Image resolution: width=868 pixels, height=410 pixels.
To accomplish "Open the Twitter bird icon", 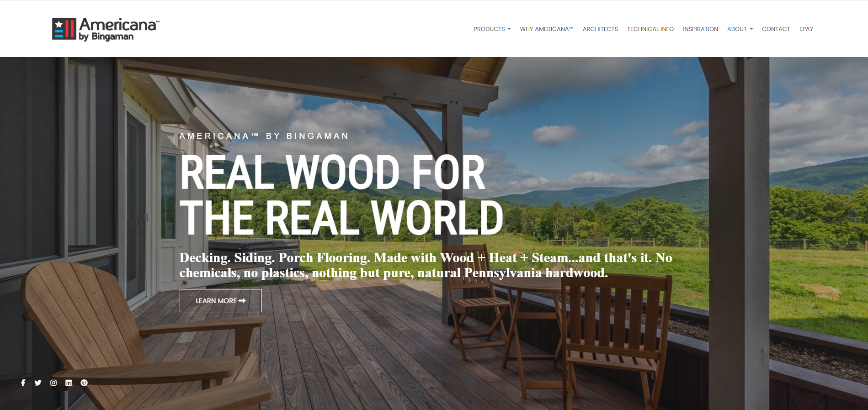I will tap(38, 383).
